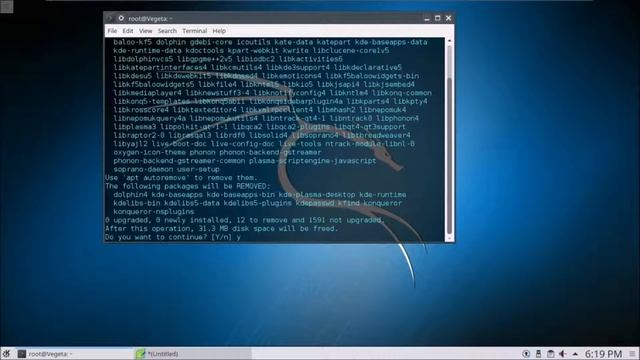The image size is (640, 360).
Task: Close the root@Vegeta terminal window
Action: click(449, 18)
